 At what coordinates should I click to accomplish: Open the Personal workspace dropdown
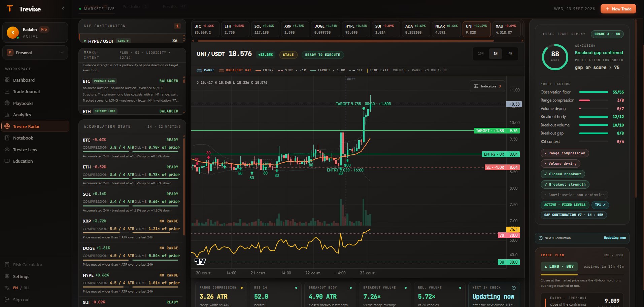pyautogui.click(x=35, y=52)
